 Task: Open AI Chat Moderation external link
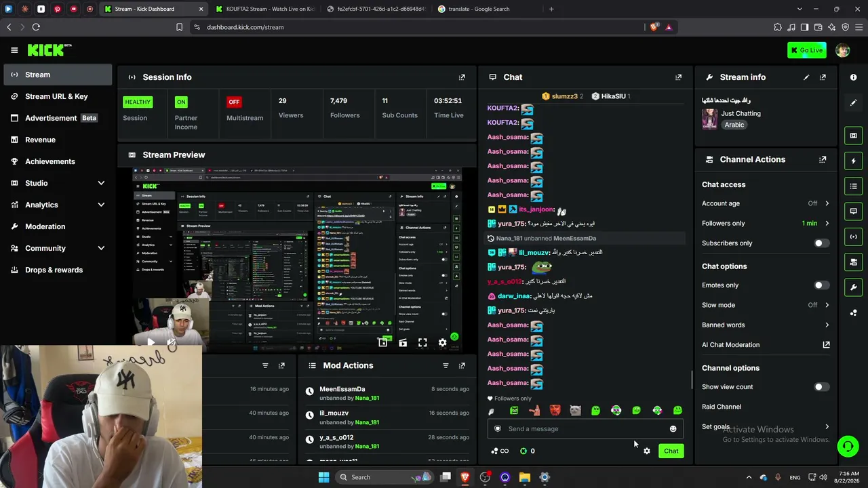tap(826, 345)
